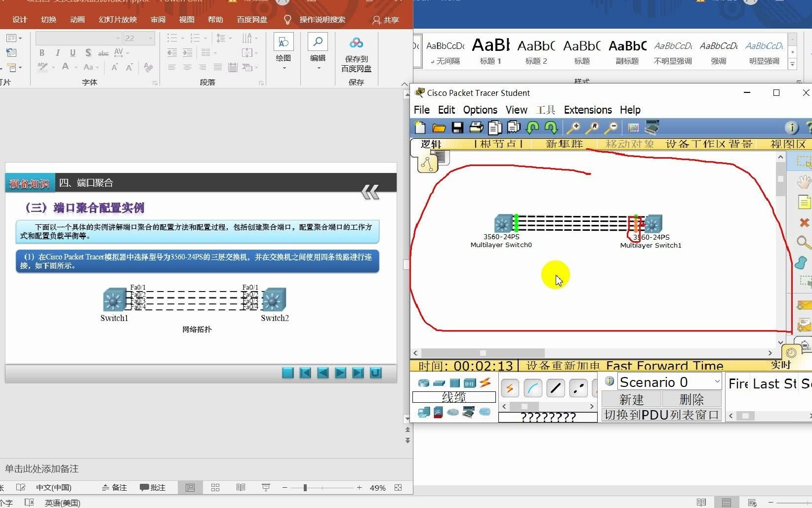This screenshot has width=812, height=508.
Task: Pick the Place Note tool
Action: (804, 202)
